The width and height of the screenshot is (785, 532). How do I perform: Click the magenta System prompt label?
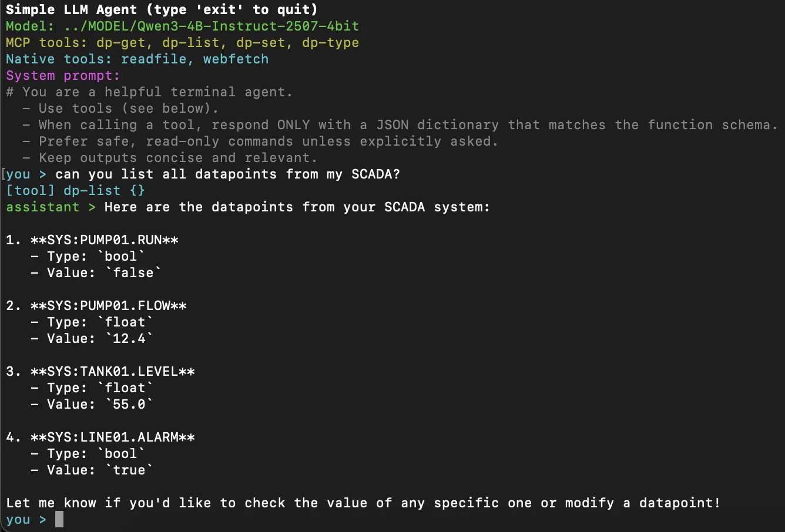click(x=63, y=76)
